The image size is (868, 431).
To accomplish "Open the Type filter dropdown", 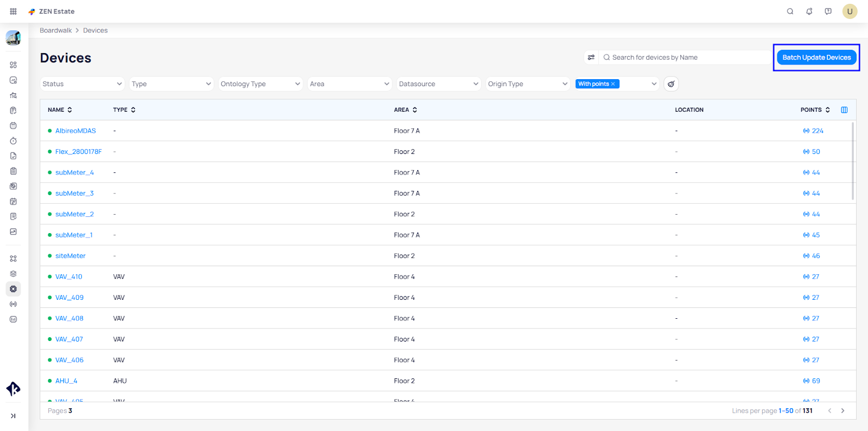I will click(x=171, y=84).
